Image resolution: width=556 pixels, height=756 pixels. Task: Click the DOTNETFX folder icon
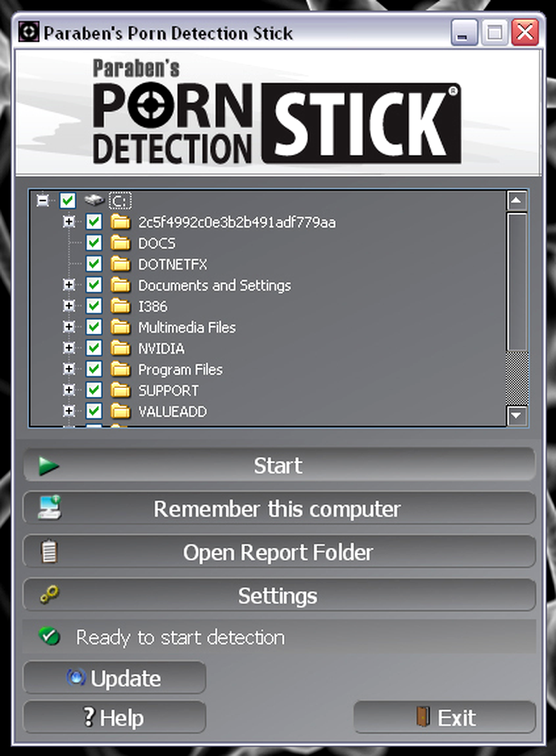pos(120,263)
